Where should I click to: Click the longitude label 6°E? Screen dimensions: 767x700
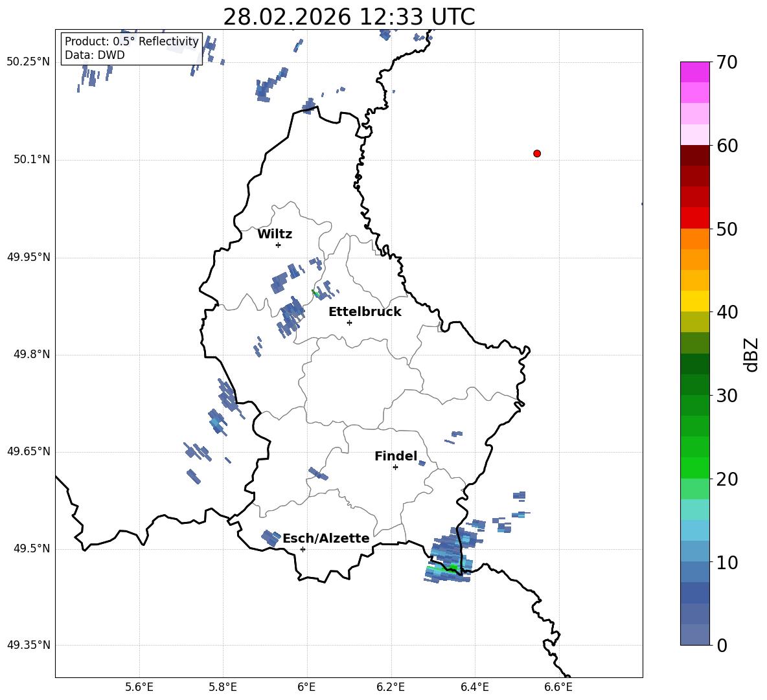click(x=307, y=687)
